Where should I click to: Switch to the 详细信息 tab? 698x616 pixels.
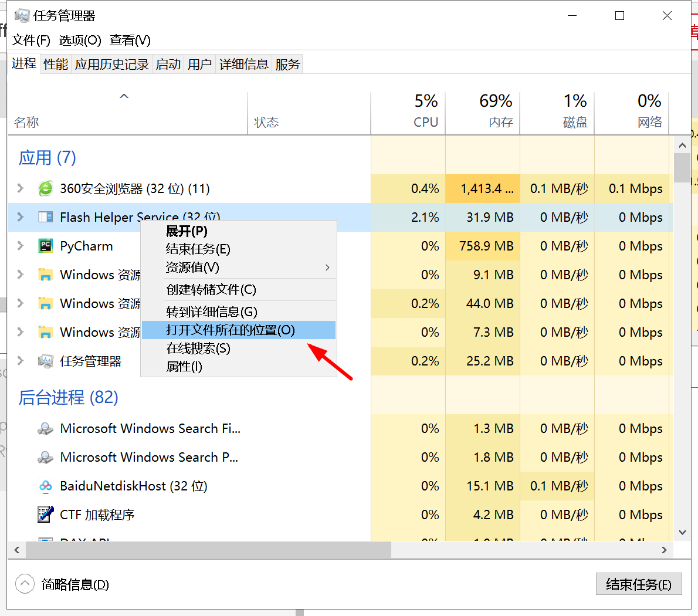(244, 64)
